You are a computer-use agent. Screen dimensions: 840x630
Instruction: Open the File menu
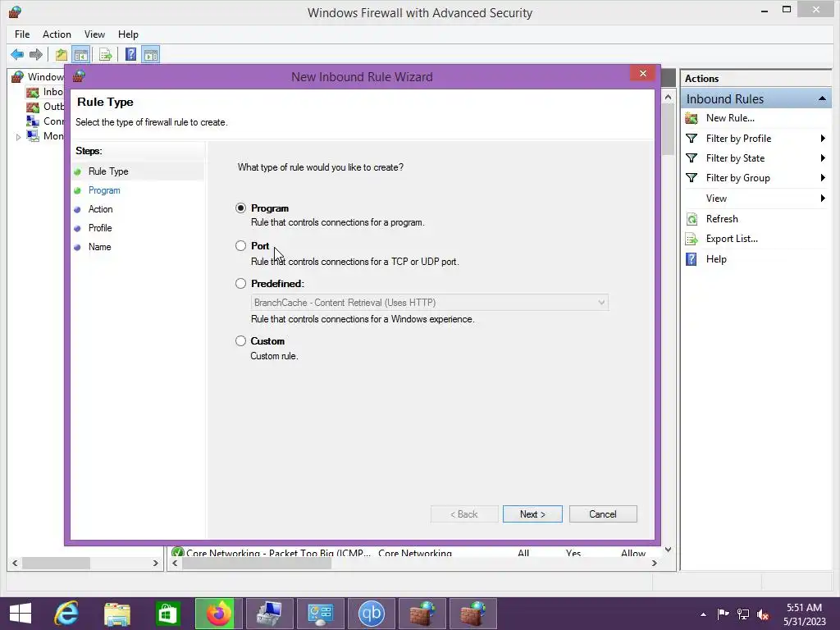tap(22, 34)
